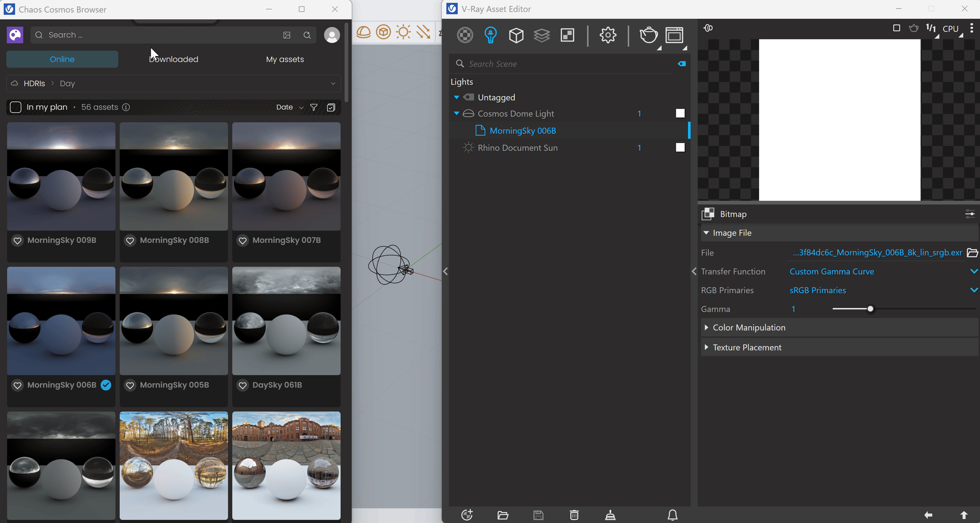Open the filter funnel in Cosmos Browser

pos(314,107)
